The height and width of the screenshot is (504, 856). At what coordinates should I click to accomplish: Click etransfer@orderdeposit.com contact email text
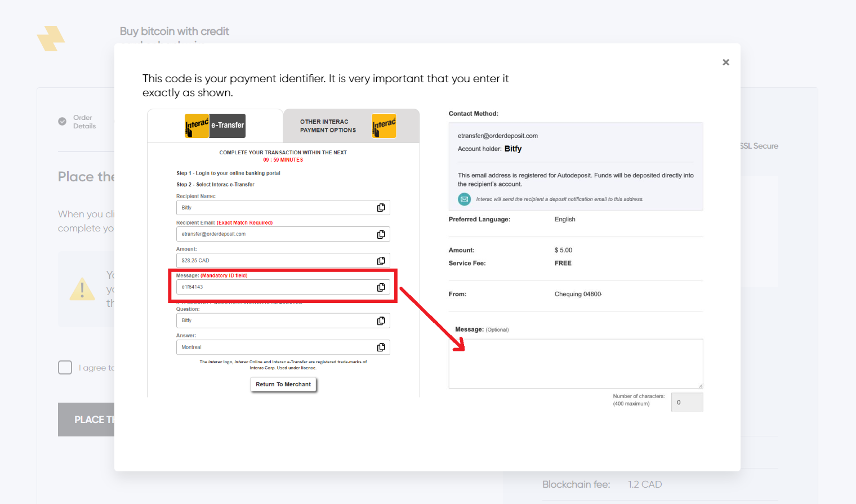[498, 136]
